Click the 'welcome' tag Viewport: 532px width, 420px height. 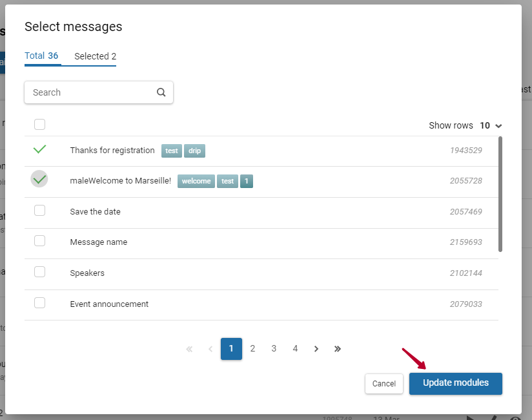(x=196, y=181)
